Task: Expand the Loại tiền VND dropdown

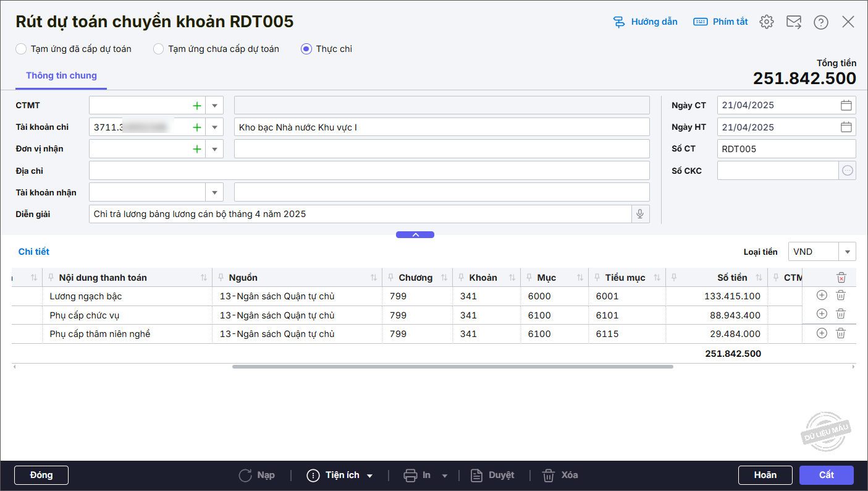Action: click(x=847, y=252)
